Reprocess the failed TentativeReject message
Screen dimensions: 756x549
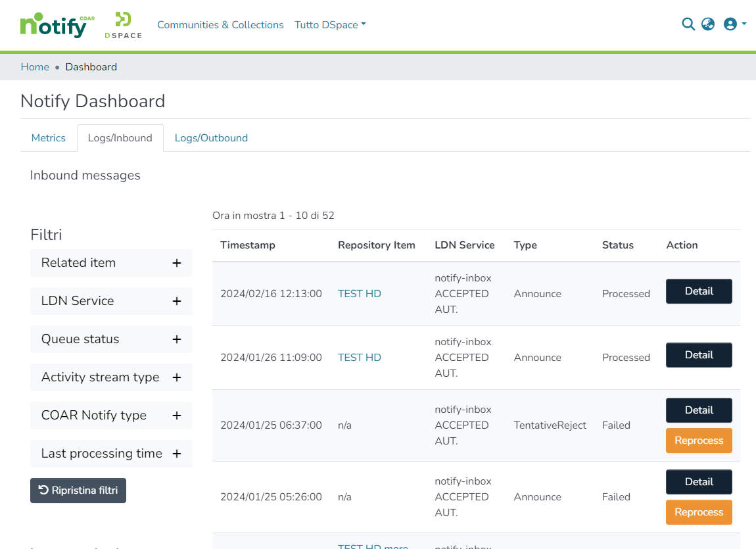point(699,441)
